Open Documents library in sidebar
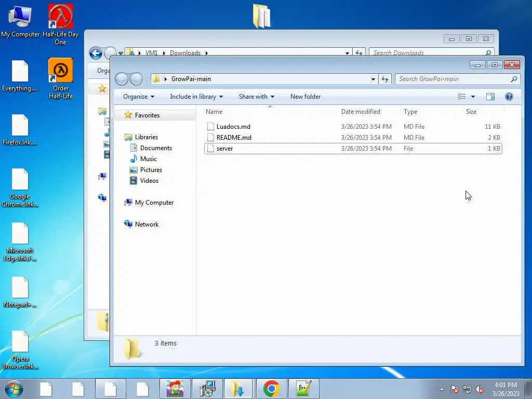The height and width of the screenshot is (399, 532). 156,148
